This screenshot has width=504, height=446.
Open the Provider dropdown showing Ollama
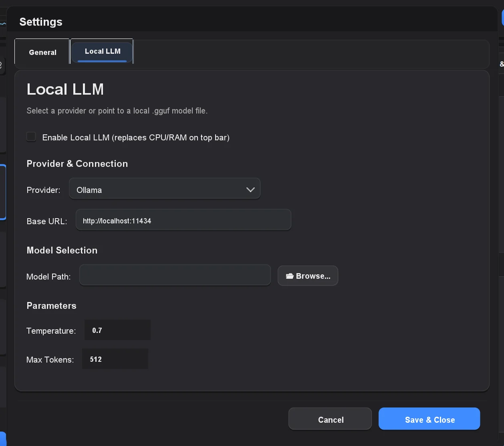[x=165, y=189]
